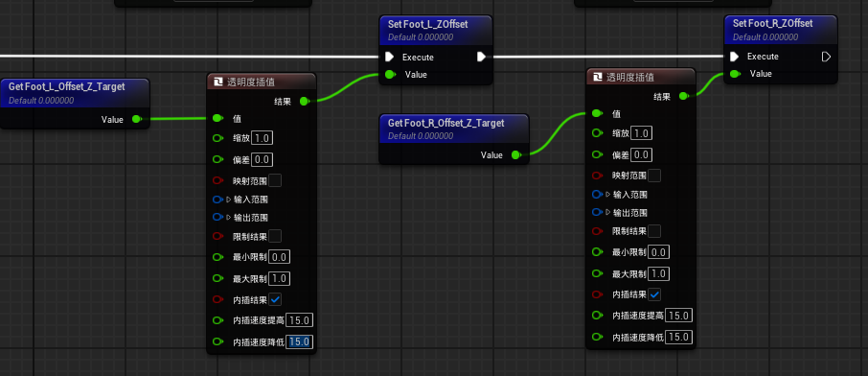868x376 pixels.
Task: Click 内插速度降低 pin on Foot_L 透明度插值 node
Action: pyautogui.click(x=218, y=341)
